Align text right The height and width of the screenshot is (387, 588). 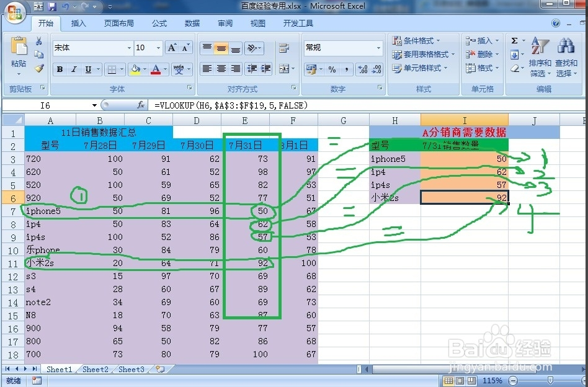[236, 69]
